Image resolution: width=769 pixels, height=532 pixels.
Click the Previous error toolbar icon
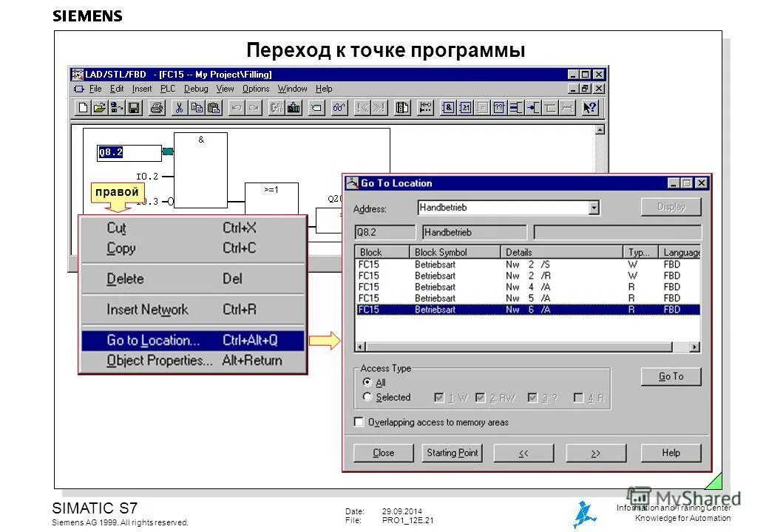tap(362, 107)
